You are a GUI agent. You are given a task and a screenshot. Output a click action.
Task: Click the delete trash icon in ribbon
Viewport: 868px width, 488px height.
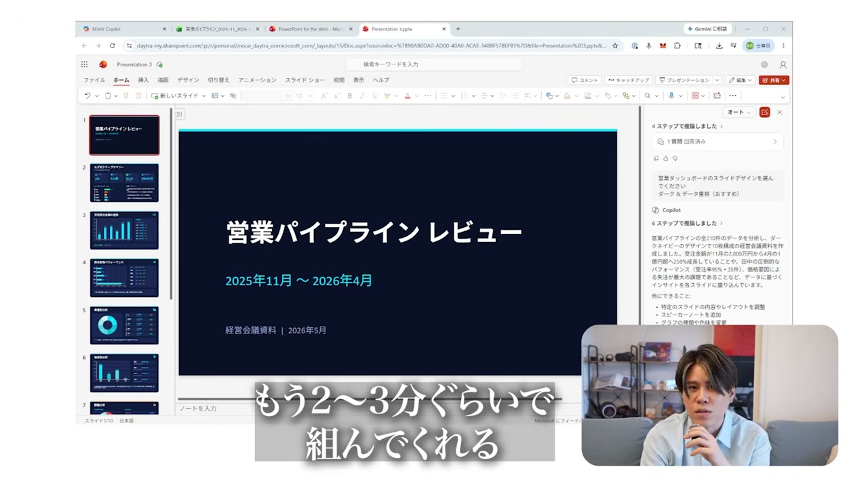139,96
